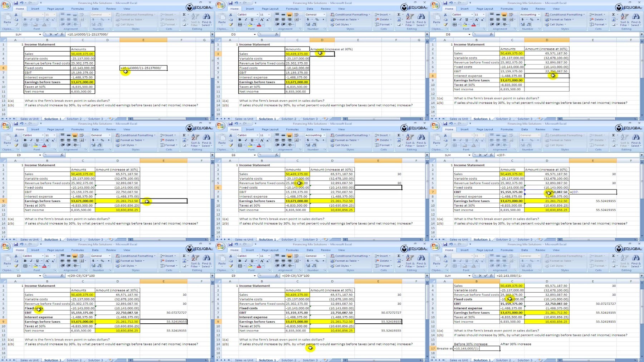Toggle Center alignment in window showing Name Box D8

(x=498, y=20)
